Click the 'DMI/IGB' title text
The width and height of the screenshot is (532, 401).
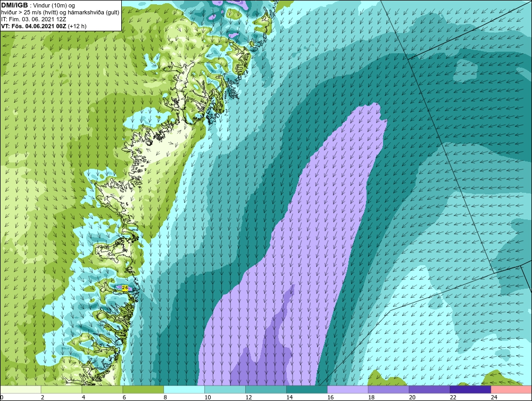click(x=14, y=5)
